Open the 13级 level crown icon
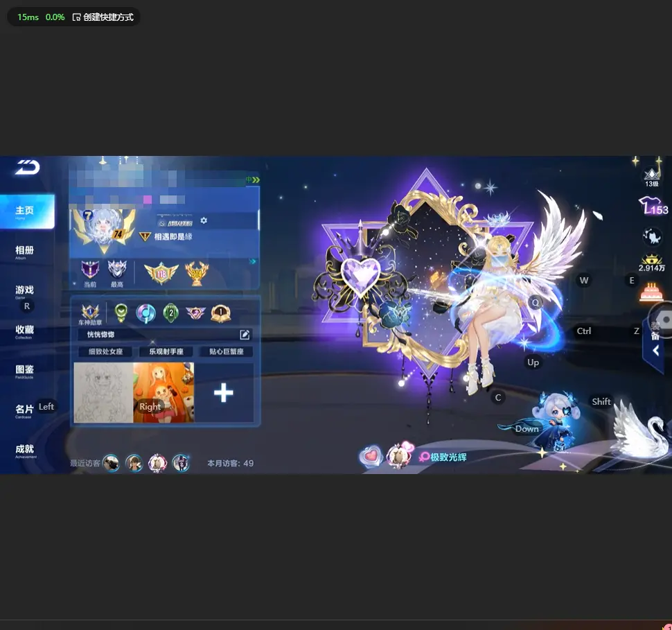The height and width of the screenshot is (630, 672). coord(652,177)
